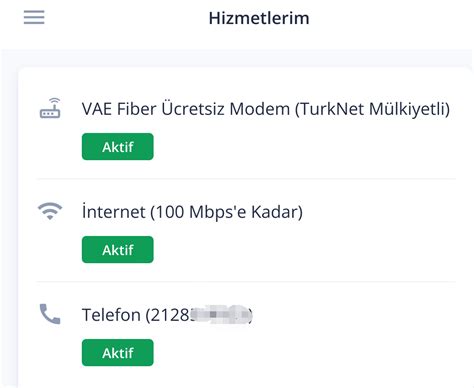Click the divider line above Telefon service
This screenshot has width=474, height=388.
(246, 282)
